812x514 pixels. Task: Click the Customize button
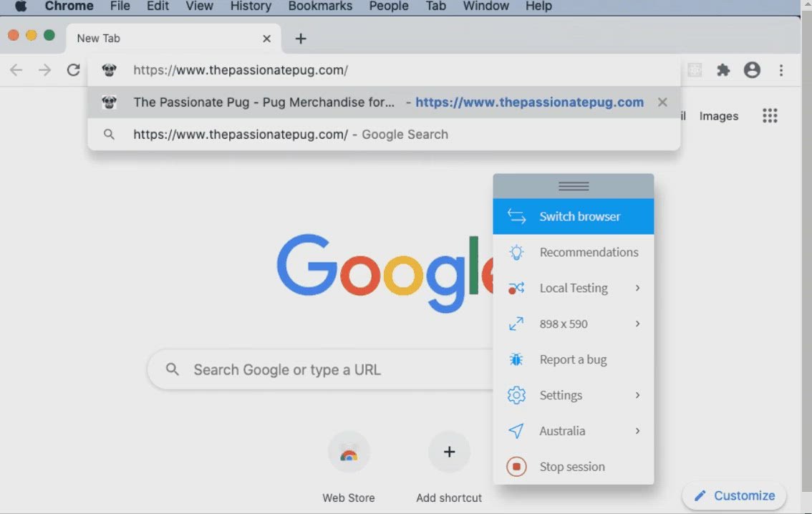(735, 495)
